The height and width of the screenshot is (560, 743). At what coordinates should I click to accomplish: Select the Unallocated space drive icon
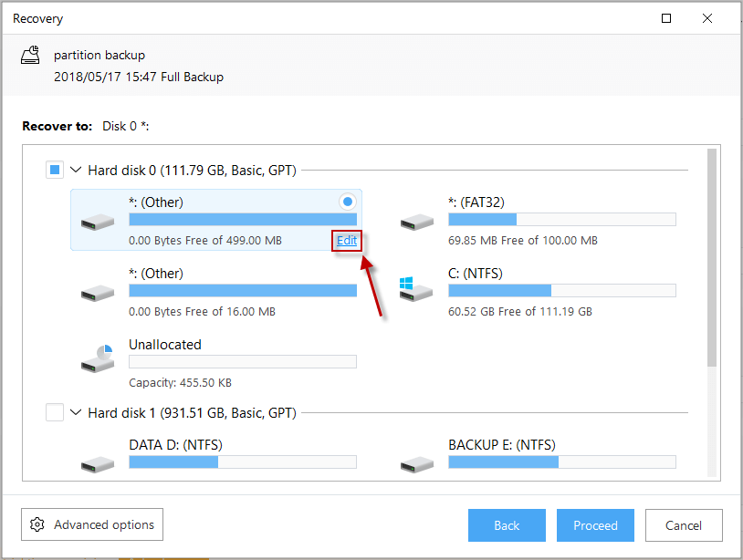pos(98,358)
